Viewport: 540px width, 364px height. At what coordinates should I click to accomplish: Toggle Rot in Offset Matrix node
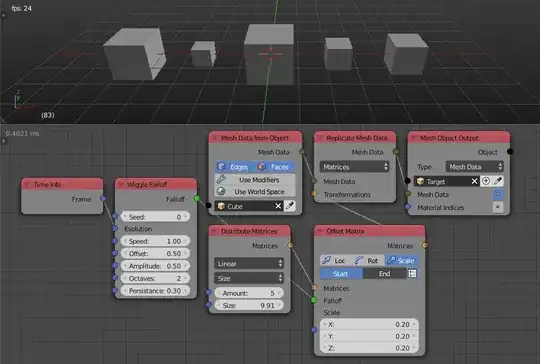[x=369, y=261]
